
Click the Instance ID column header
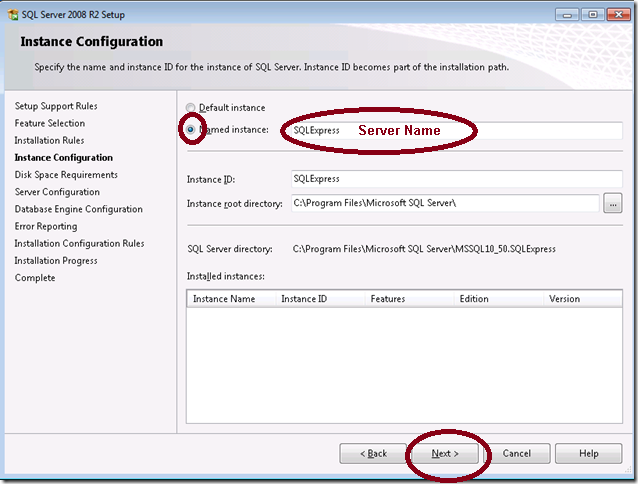[x=320, y=299]
